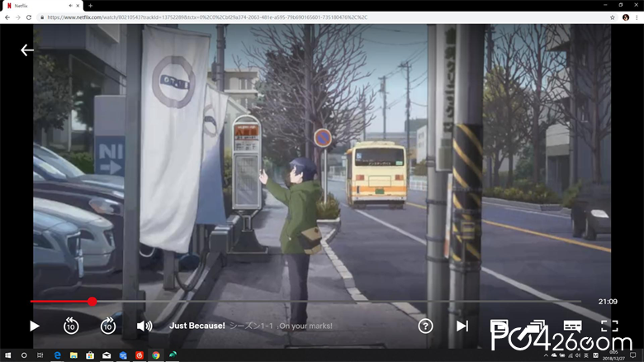Skip forward 10 seconds
Screen dimensions: 644x362
108,326
